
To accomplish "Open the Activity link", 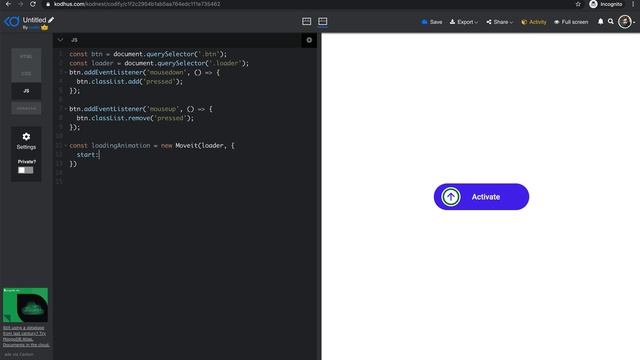I will [x=534, y=22].
